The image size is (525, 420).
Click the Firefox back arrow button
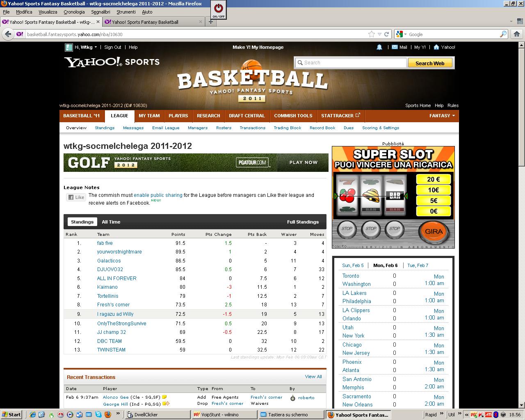pyautogui.click(x=8, y=34)
